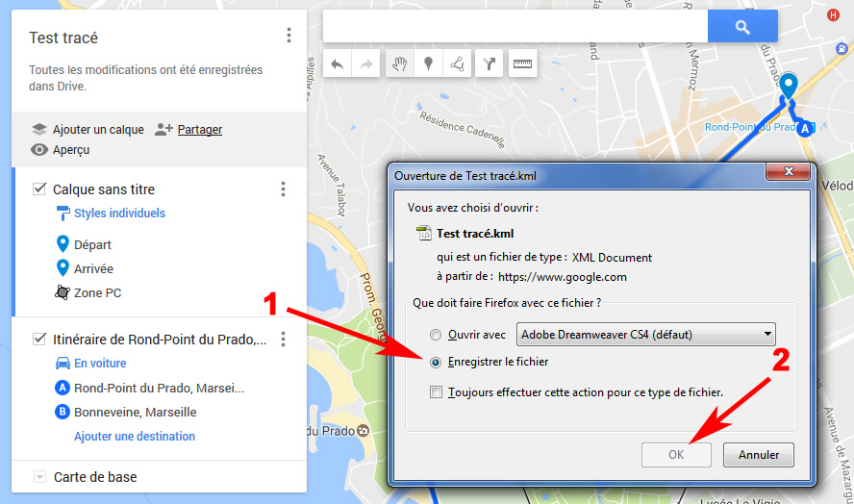Check Toujours effectuer cette action checkbox
This screenshot has height=504, width=854.
[436, 392]
